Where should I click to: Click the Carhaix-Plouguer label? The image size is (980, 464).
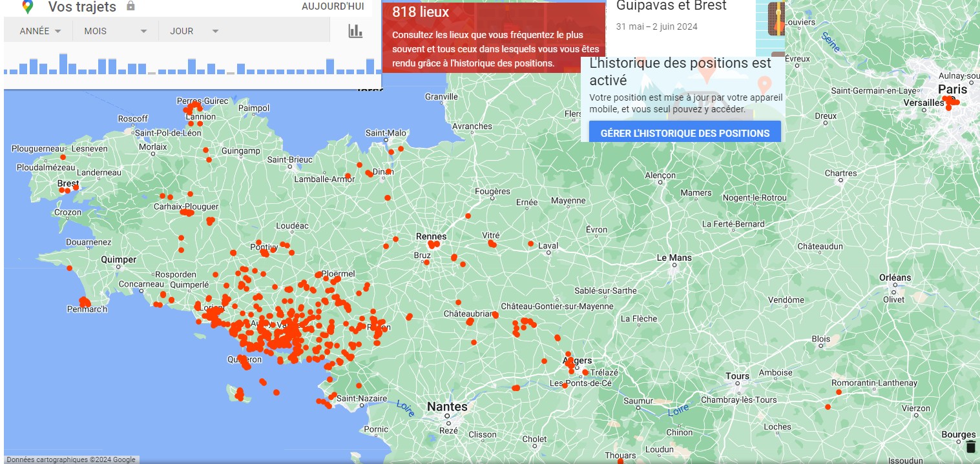tap(186, 207)
